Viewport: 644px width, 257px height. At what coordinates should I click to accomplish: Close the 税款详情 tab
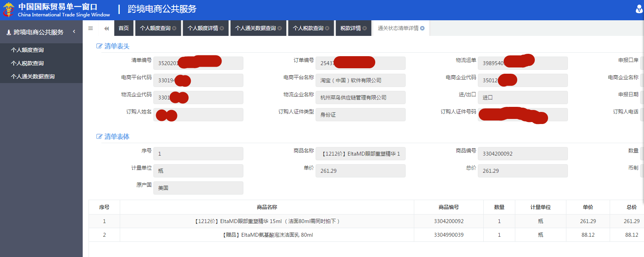(x=365, y=28)
